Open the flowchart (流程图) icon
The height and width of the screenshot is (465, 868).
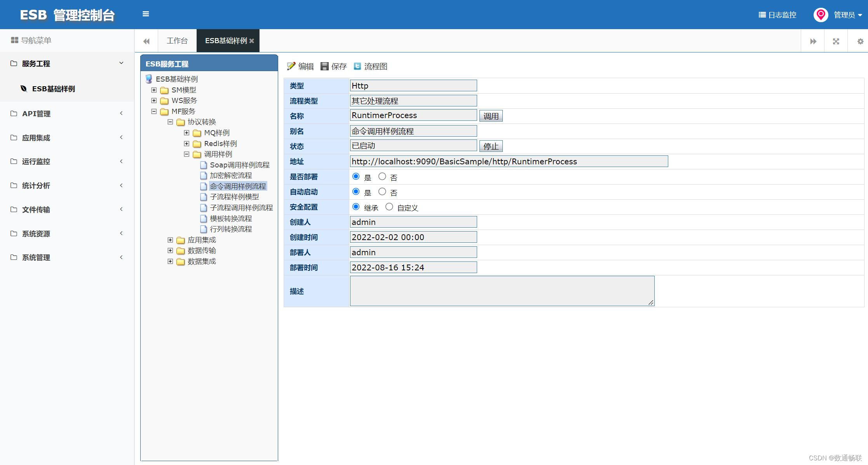(x=357, y=66)
